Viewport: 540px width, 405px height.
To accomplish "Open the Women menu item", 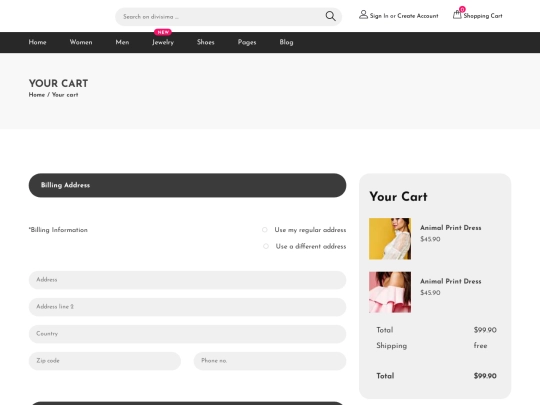I will pyautogui.click(x=81, y=42).
